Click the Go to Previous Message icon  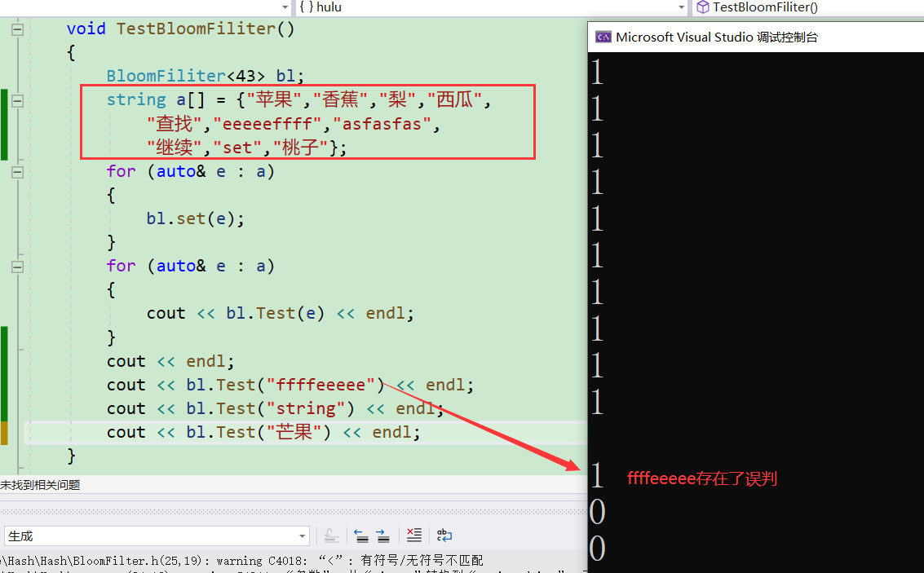pyautogui.click(x=361, y=536)
